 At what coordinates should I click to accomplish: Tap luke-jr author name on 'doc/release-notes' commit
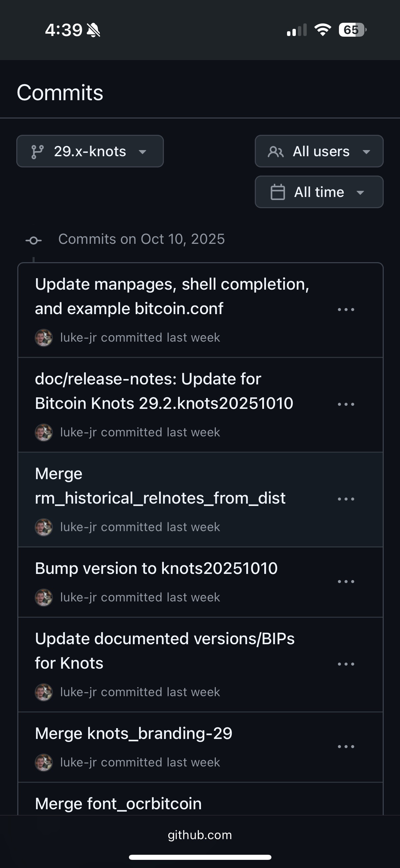pos(78,432)
